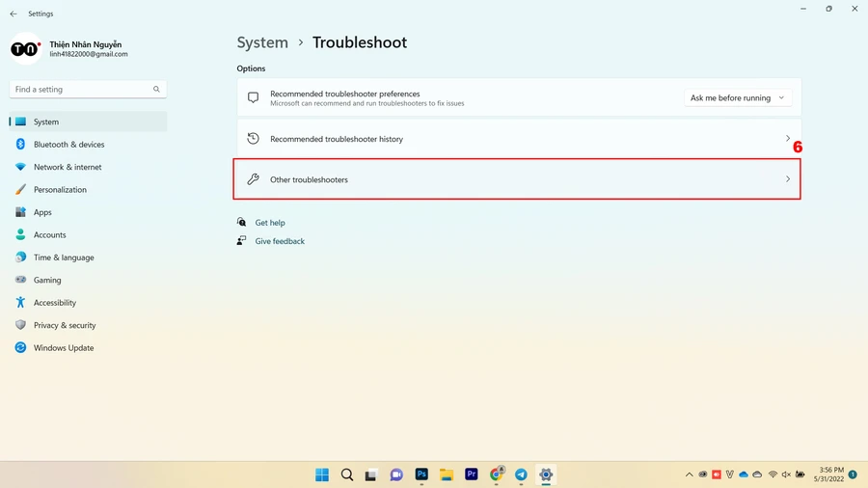Open the Windows Update section

click(88, 348)
